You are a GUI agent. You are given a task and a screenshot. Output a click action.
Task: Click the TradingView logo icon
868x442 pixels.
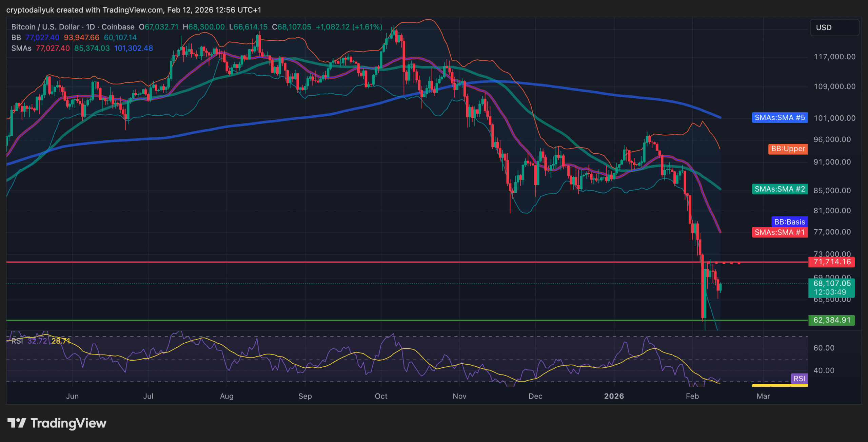tap(16, 423)
